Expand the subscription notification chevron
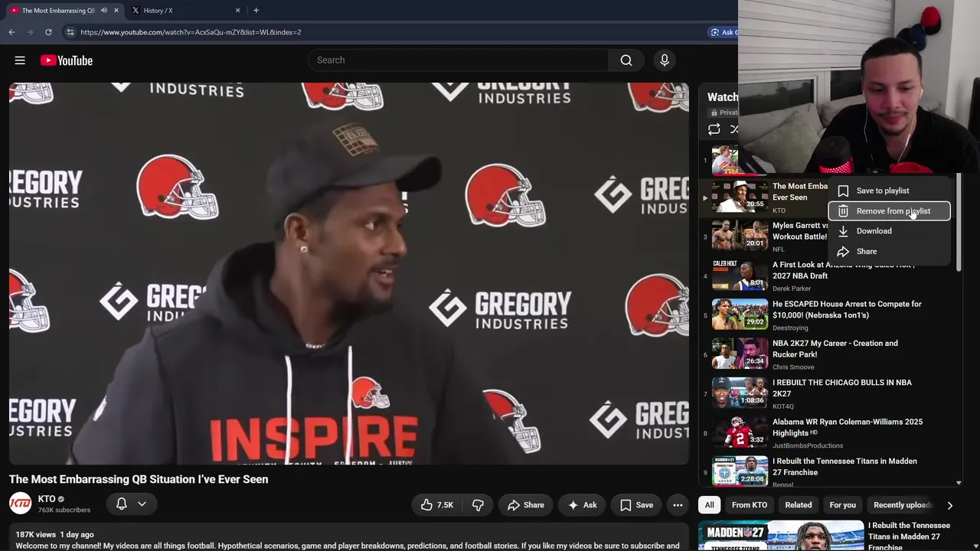980x551 pixels. click(142, 504)
